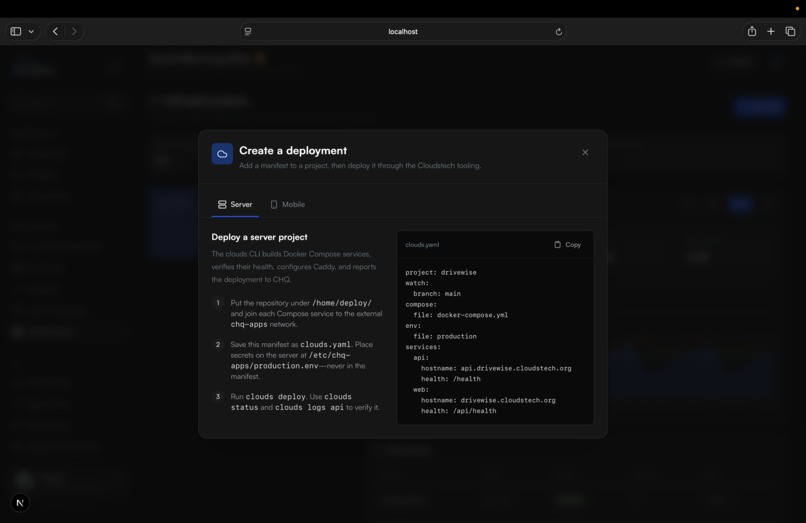Viewport: 806px width, 523px height.
Task: Click the blue cloud icon in dialog header
Action: (x=222, y=154)
